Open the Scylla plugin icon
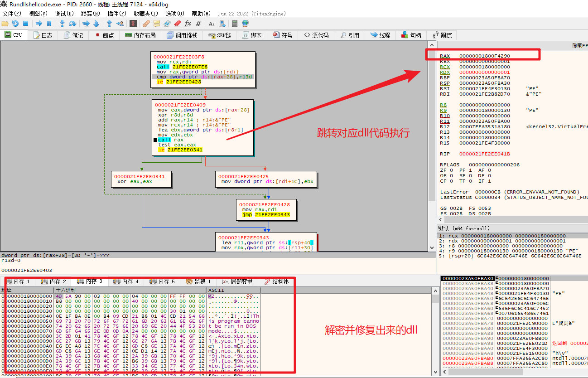The image size is (588, 378). (x=133, y=24)
